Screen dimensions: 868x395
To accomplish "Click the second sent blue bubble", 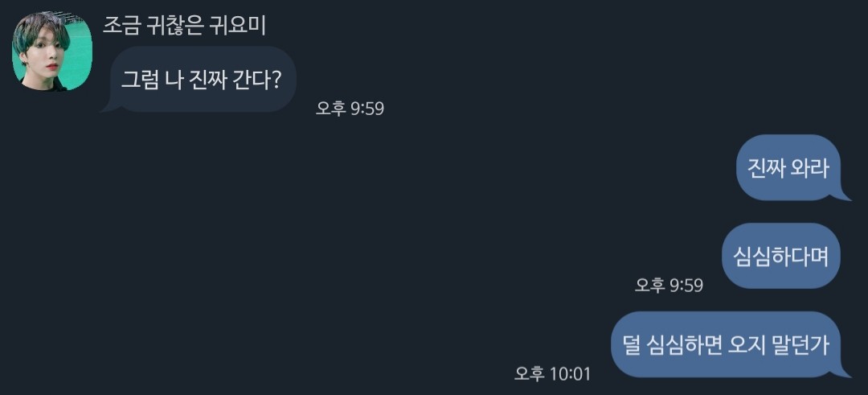I will point(780,256).
